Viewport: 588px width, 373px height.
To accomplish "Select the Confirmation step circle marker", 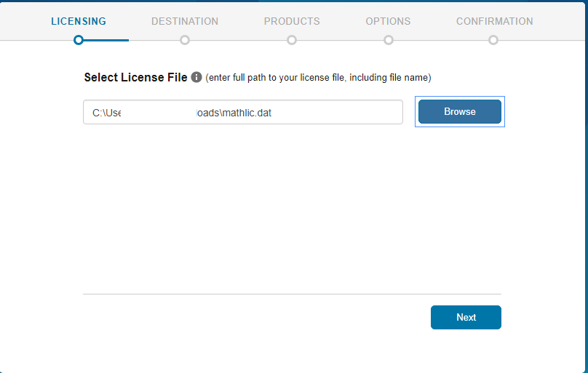I will (x=493, y=40).
